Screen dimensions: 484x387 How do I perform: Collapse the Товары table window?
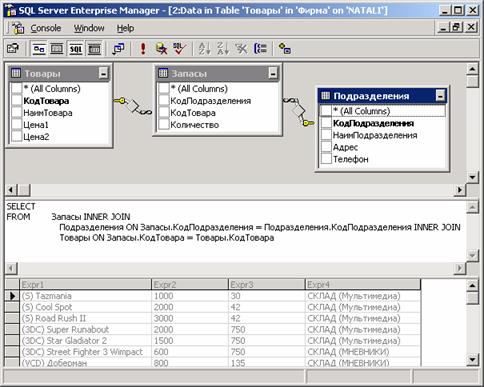[103, 73]
